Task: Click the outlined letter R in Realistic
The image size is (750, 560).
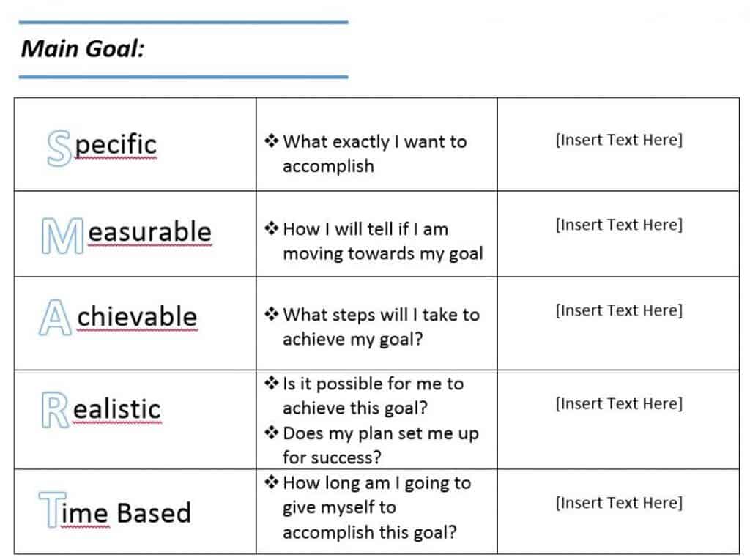Action: point(55,410)
